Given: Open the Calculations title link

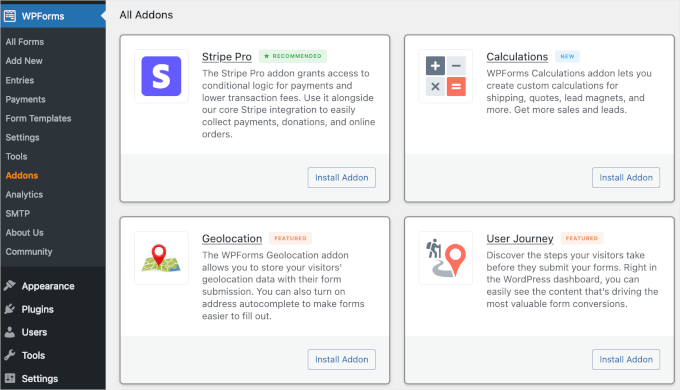Looking at the screenshot, I should click(x=517, y=57).
